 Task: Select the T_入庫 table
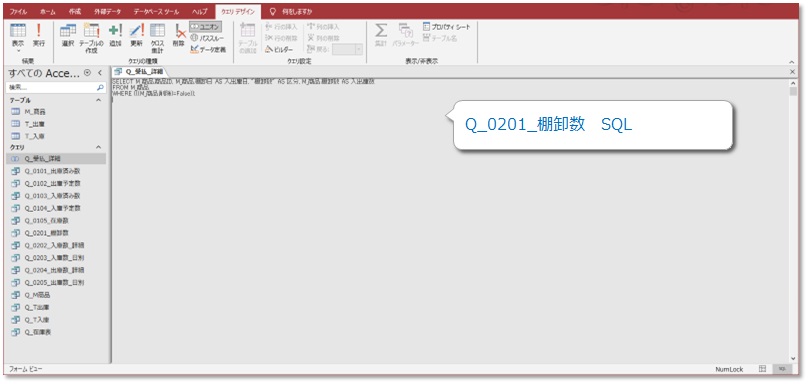56,137
